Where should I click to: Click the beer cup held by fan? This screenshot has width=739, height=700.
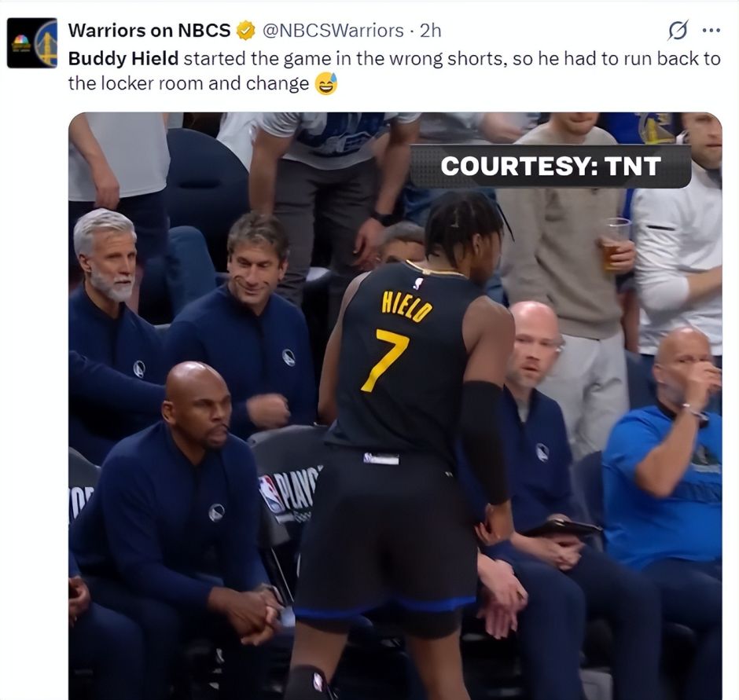(615, 243)
